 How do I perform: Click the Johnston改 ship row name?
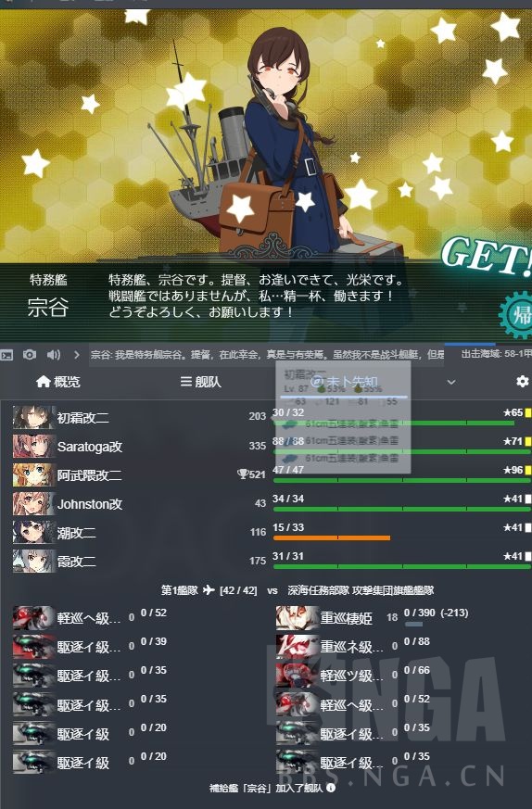[x=90, y=504]
